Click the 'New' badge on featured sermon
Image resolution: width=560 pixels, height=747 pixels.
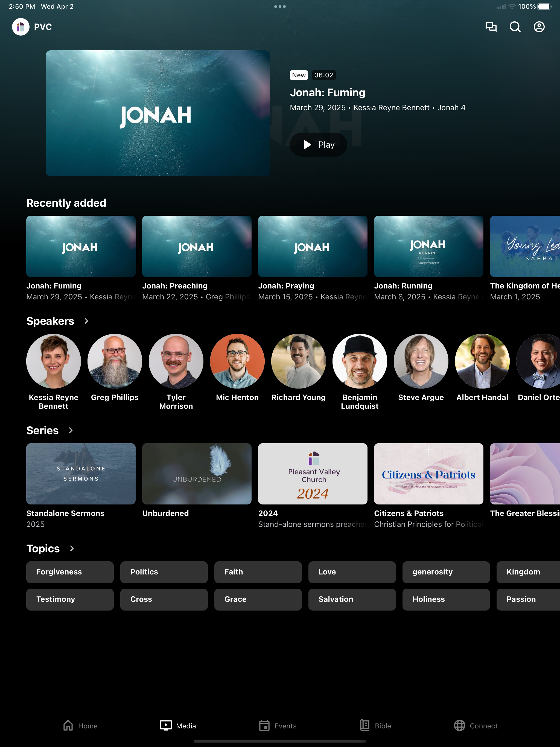(x=299, y=75)
